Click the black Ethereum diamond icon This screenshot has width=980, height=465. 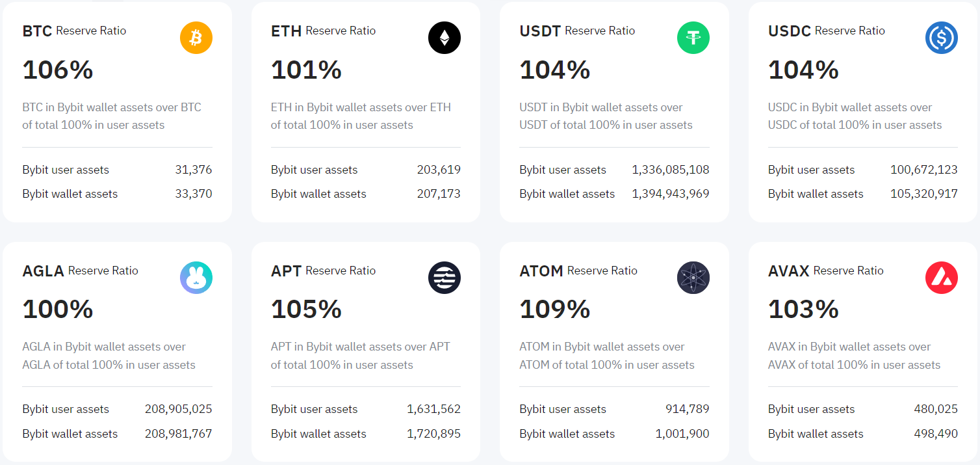tap(445, 38)
